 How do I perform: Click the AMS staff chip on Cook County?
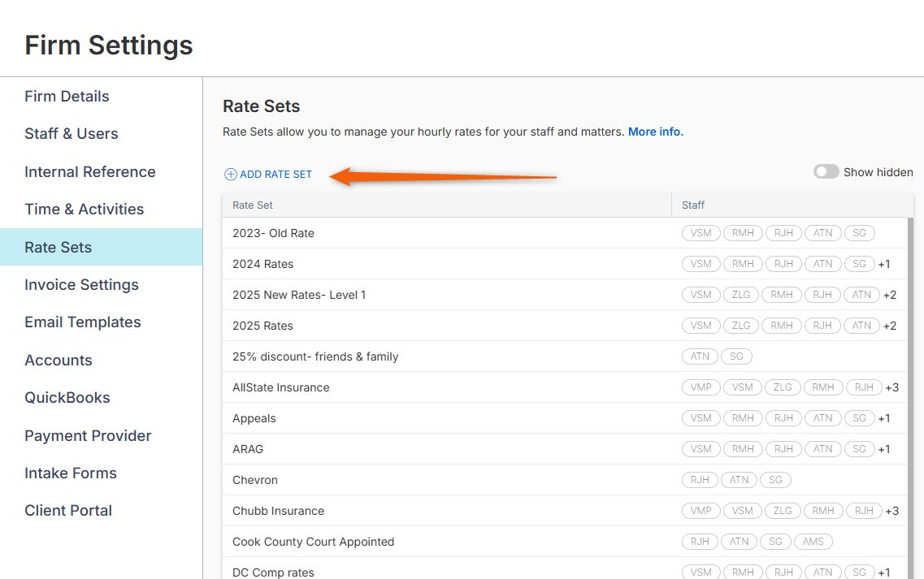pos(813,542)
